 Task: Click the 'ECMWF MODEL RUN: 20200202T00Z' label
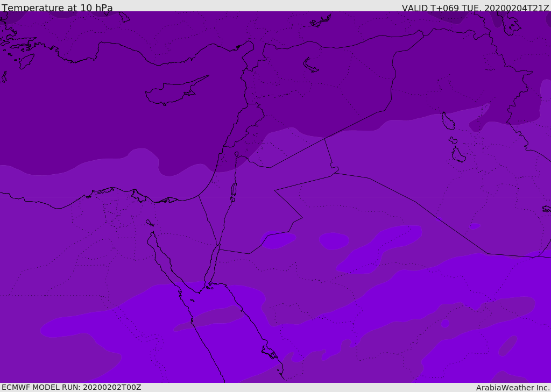click(72, 387)
